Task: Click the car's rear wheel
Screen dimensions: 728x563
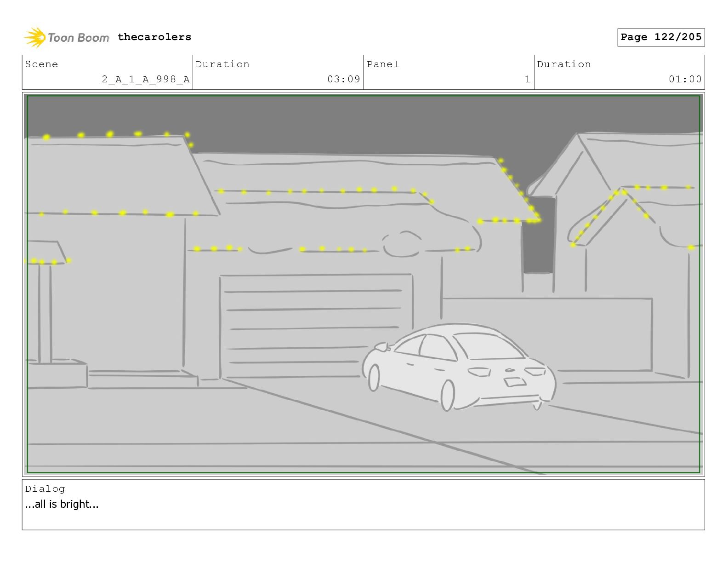Action: click(447, 395)
